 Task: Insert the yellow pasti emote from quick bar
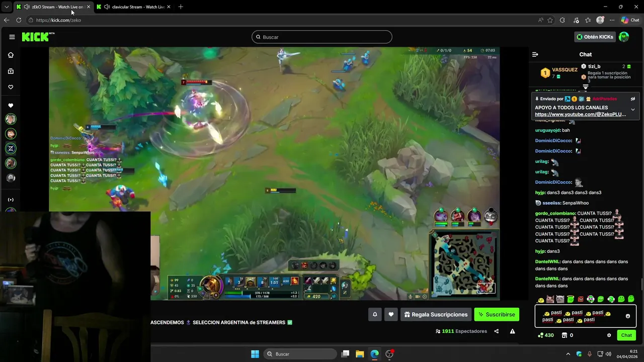point(541,300)
